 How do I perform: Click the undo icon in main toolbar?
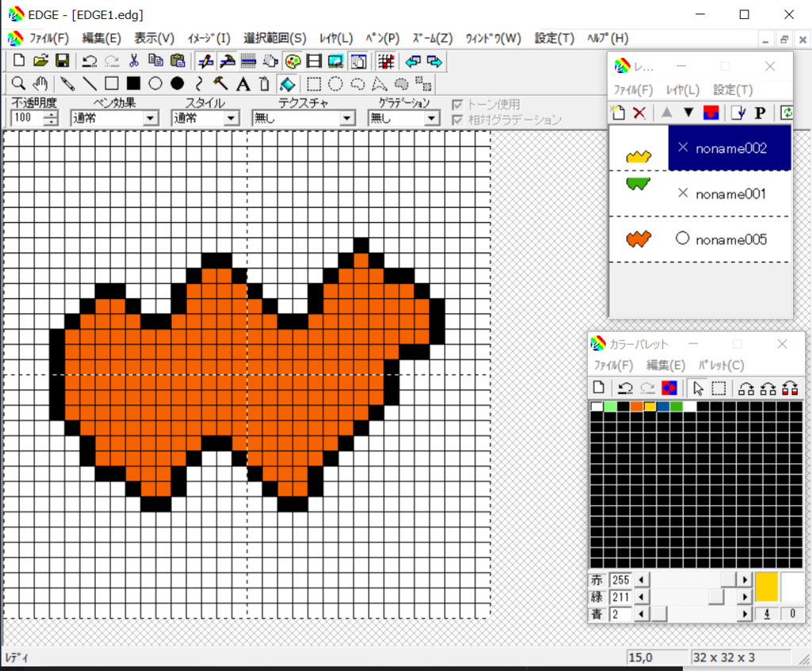tap(89, 61)
